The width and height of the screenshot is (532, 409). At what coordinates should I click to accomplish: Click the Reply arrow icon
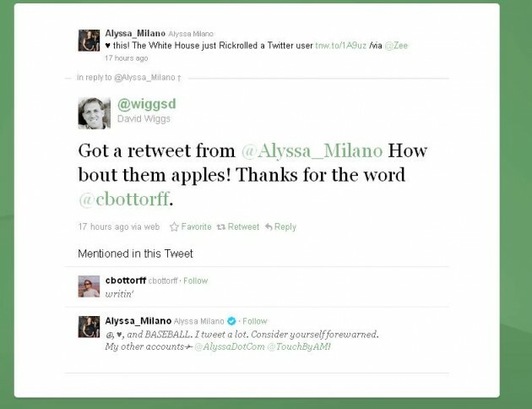269,227
